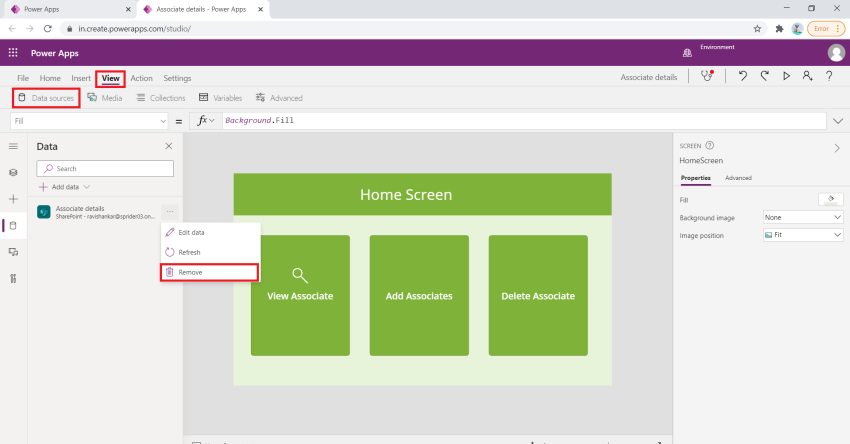Open the File menu
This screenshot has height=444, width=850.
tap(23, 78)
